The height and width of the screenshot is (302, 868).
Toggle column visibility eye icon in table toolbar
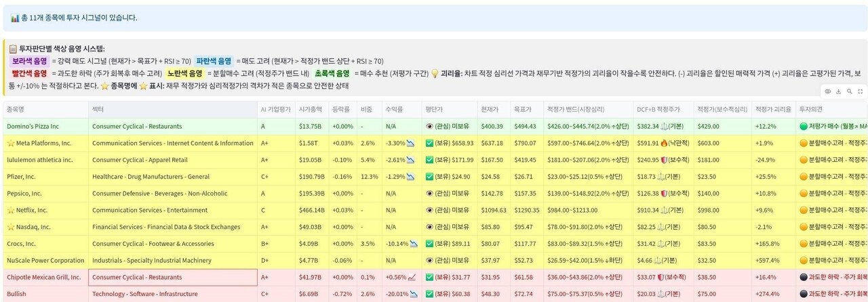(827, 91)
